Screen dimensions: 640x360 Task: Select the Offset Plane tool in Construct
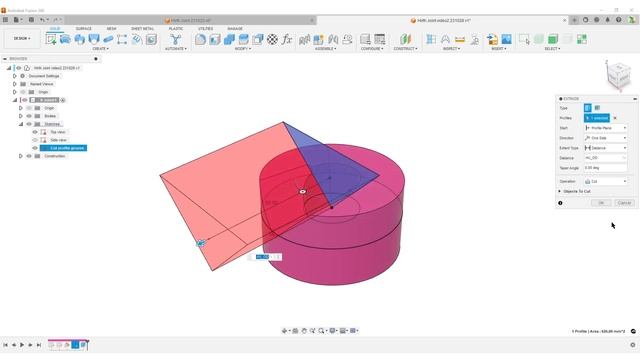405,39
